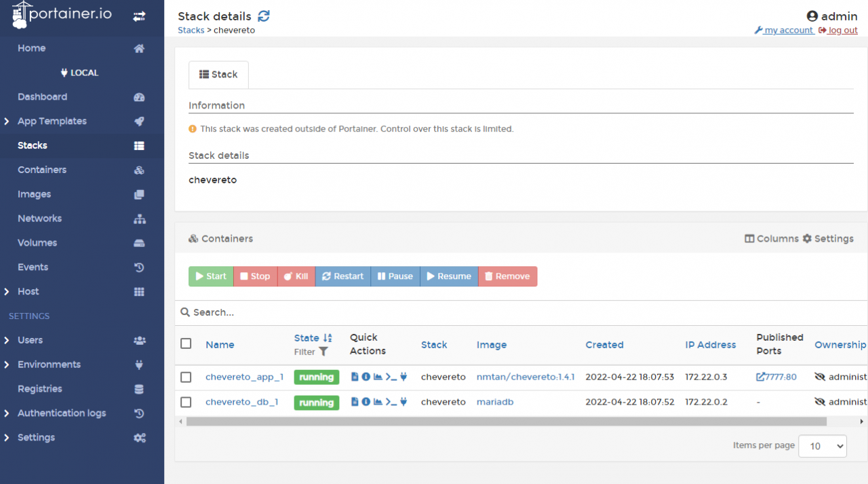Image resolution: width=868 pixels, height=484 pixels.
Task: Click the horizontal table scrollbar
Action: (507, 422)
